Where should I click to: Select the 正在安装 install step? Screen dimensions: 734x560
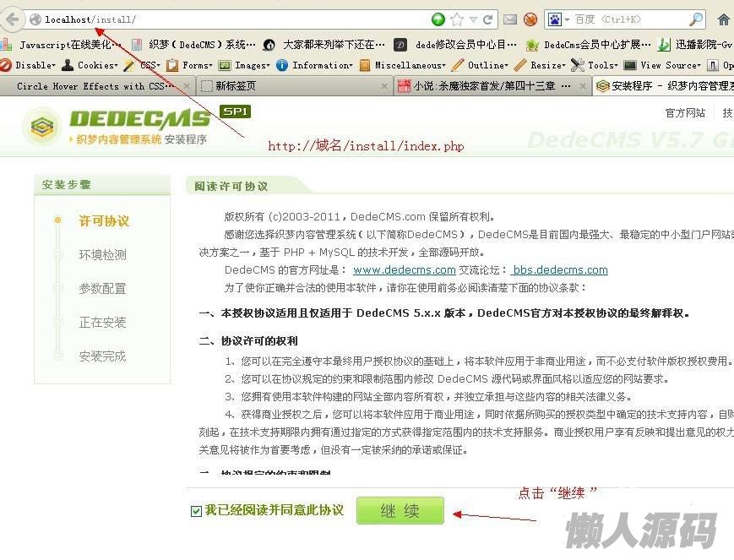click(x=102, y=322)
